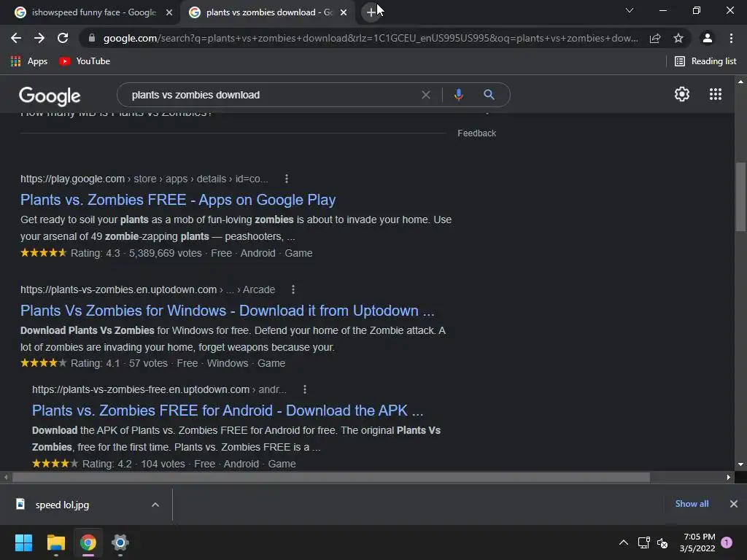
Task: Share this page using the share icon
Action: (x=655, y=38)
